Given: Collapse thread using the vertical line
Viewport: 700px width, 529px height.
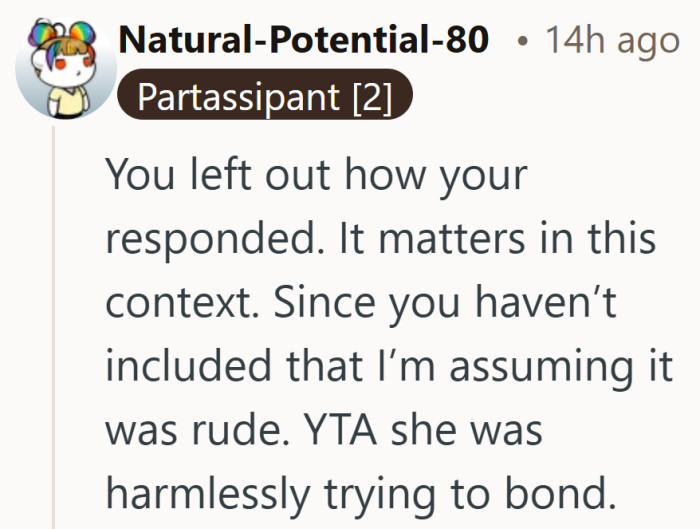Looking at the screenshot, I should [x=56, y=330].
